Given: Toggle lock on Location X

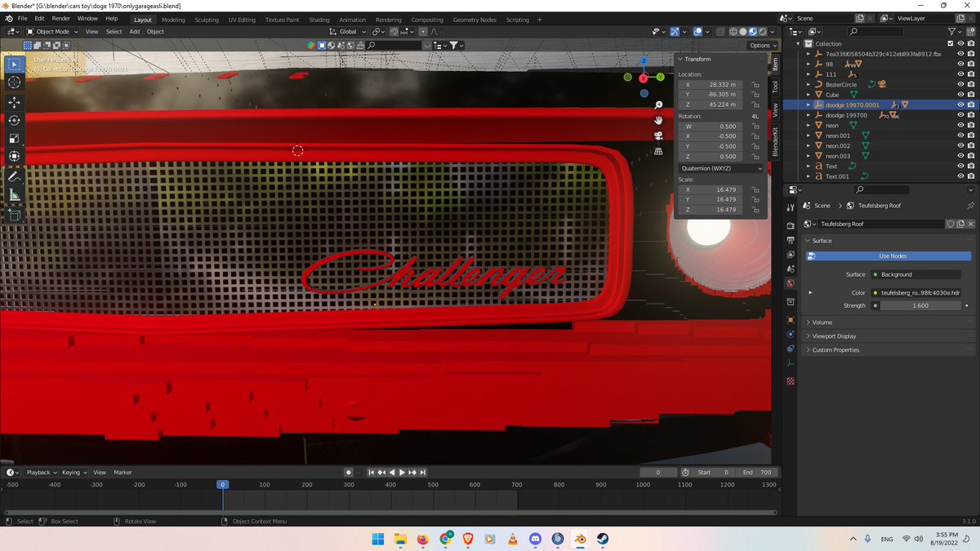Looking at the screenshot, I should (x=756, y=84).
